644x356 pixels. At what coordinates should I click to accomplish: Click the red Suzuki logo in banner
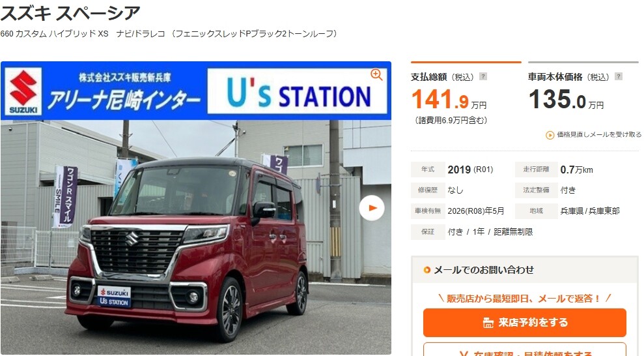tap(23, 91)
